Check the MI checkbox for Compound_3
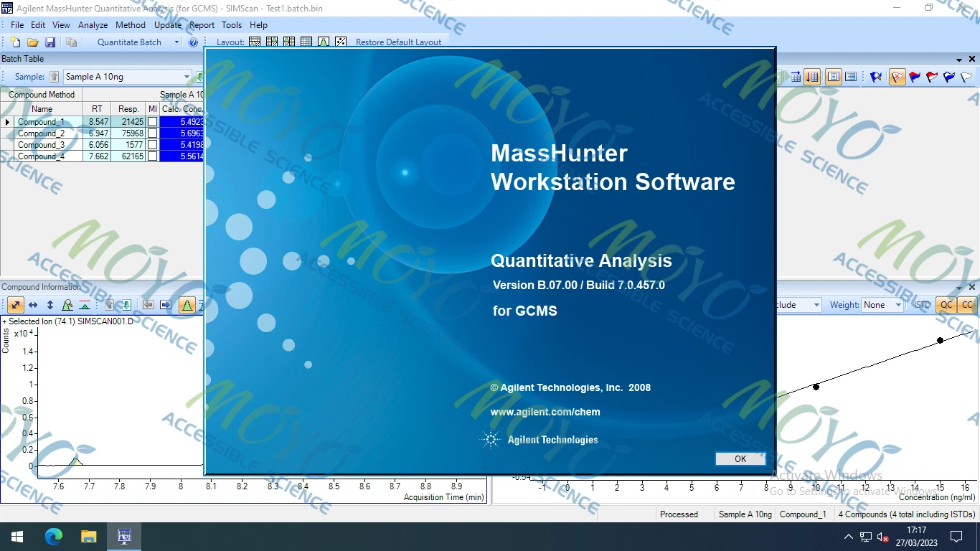 tap(152, 145)
